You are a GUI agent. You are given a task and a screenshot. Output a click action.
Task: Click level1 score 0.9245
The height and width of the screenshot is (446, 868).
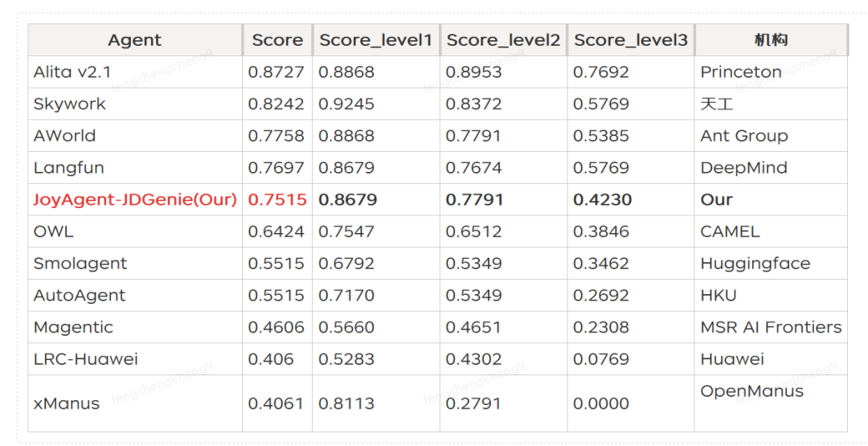tap(346, 104)
